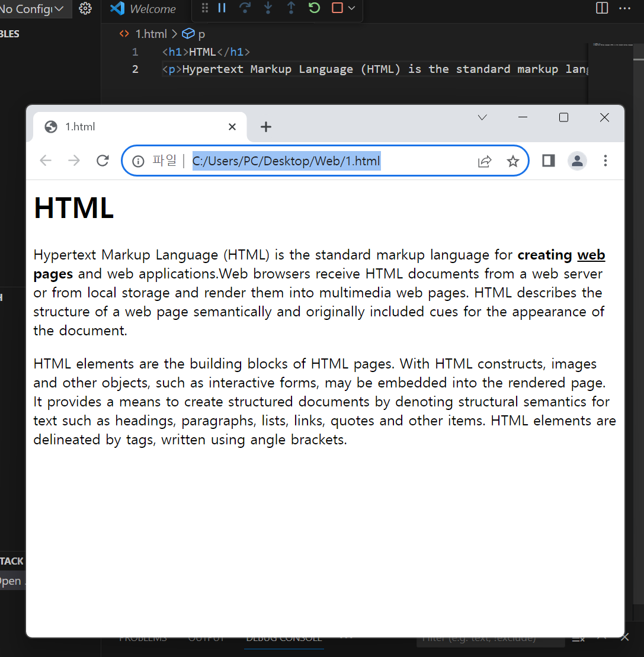Pause the running debug session
The image size is (644, 657).
[222, 8]
